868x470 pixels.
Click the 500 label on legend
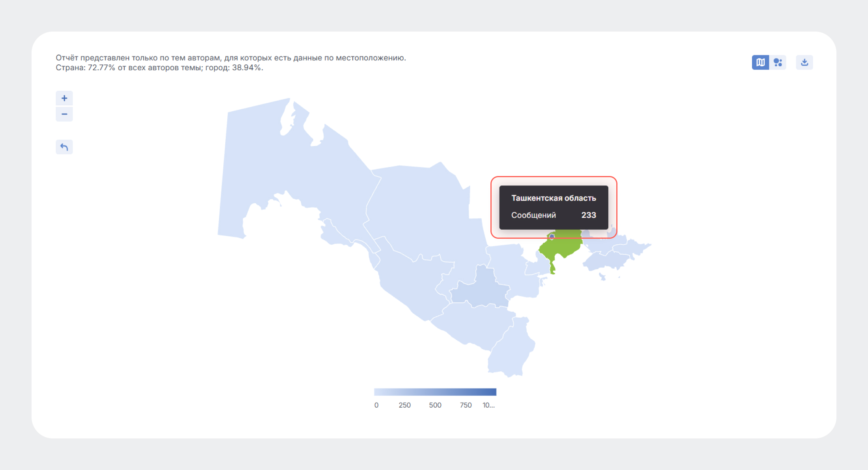click(435, 405)
